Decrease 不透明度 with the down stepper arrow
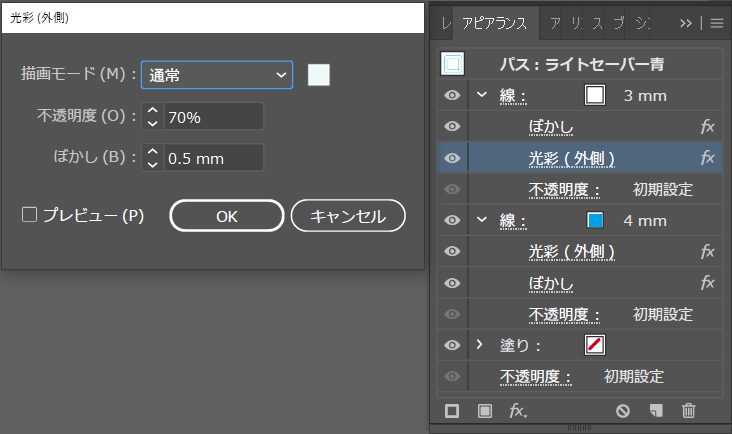732x434 pixels. pyautogui.click(x=153, y=123)
